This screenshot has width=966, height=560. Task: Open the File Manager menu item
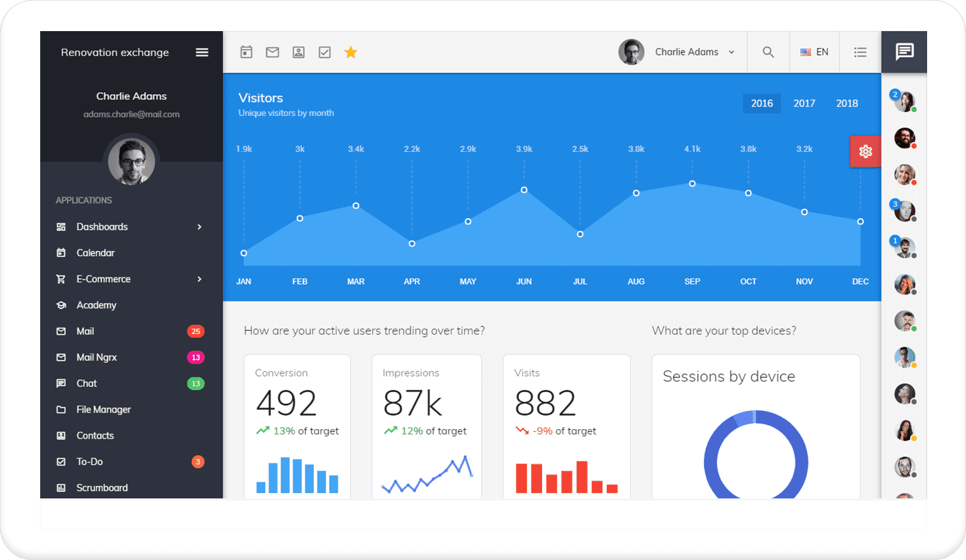(132, 410)
